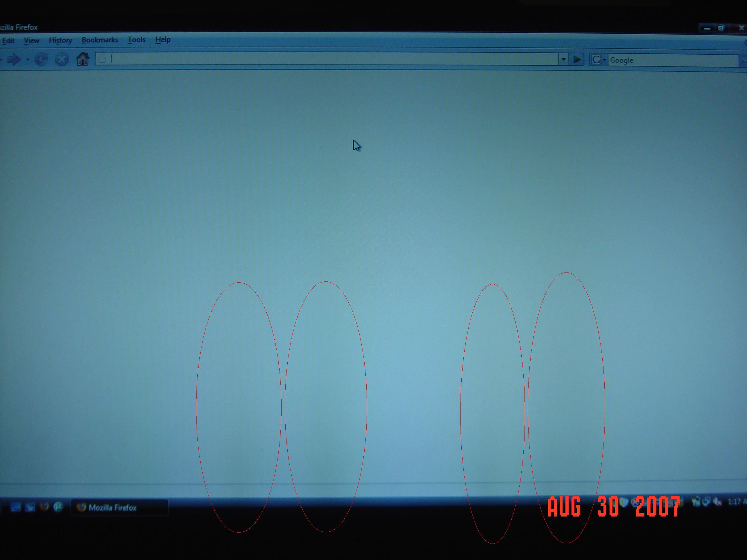
Task: Click the taskbar clock showing 1:17
Action: [737, 502]
